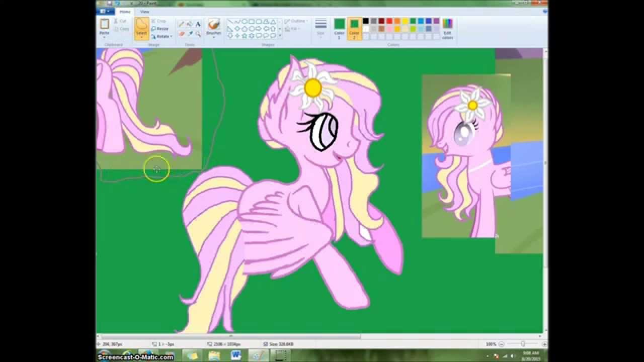
Task: Switch to the View tab
Action: (144, 12)
